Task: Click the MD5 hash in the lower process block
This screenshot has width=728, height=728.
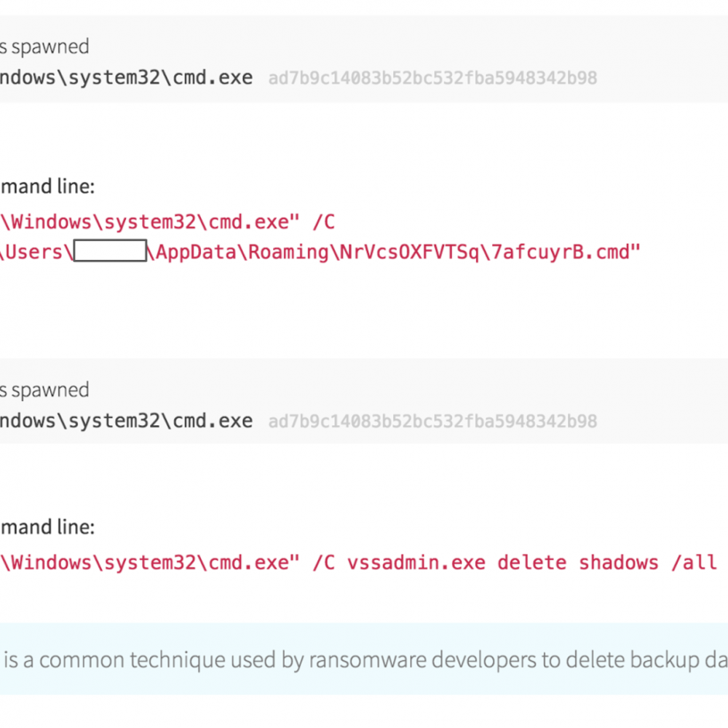Action: pyautogui.click(x=432, y=421)
